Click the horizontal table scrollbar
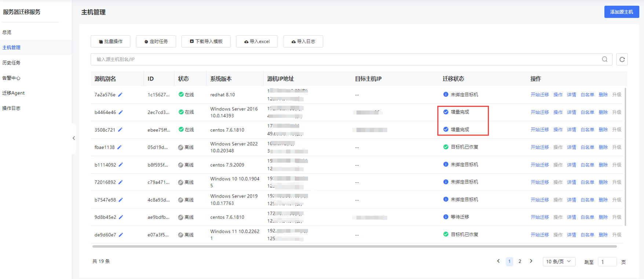This screenshot has height=279, width=644. pos(355,246)
